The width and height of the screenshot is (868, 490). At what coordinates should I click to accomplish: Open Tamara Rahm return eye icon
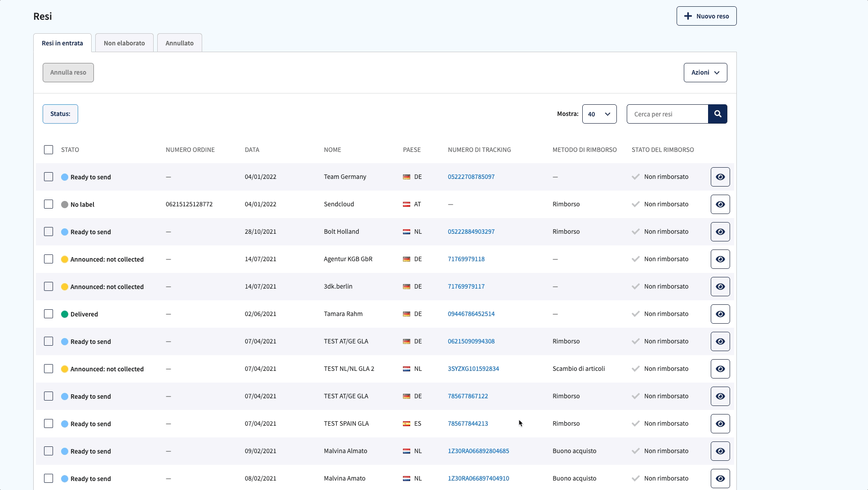coord(720,314)
